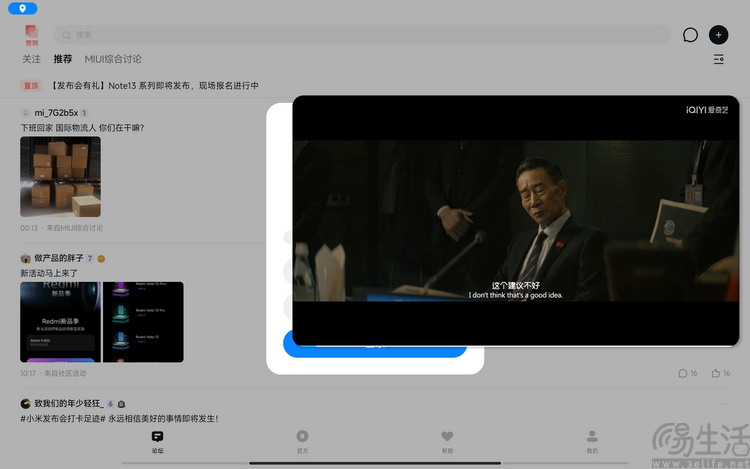Open the messages chat bubble icon

point(690,35)
